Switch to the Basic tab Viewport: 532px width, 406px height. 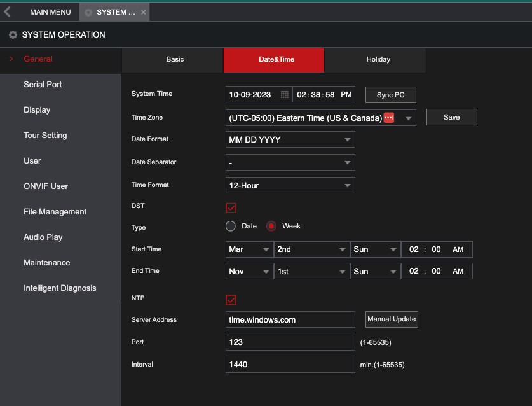point(173,60)
